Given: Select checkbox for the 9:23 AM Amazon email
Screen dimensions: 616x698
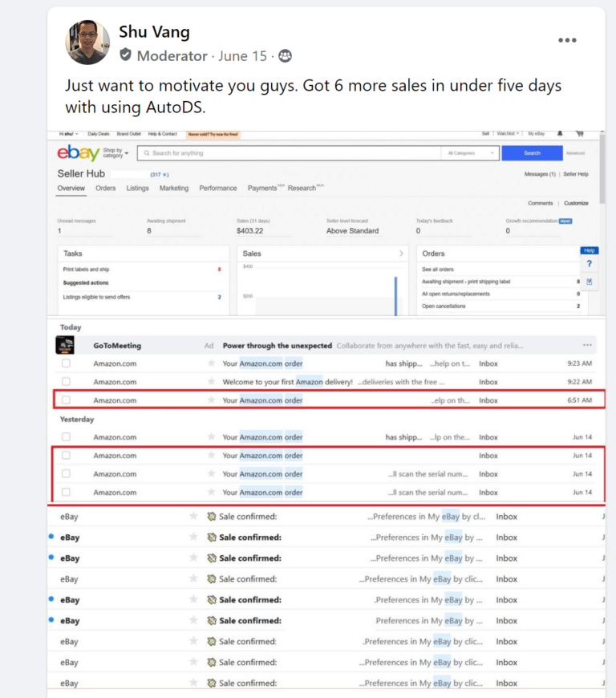Looking at the screenshot, I should pos(66,363).
